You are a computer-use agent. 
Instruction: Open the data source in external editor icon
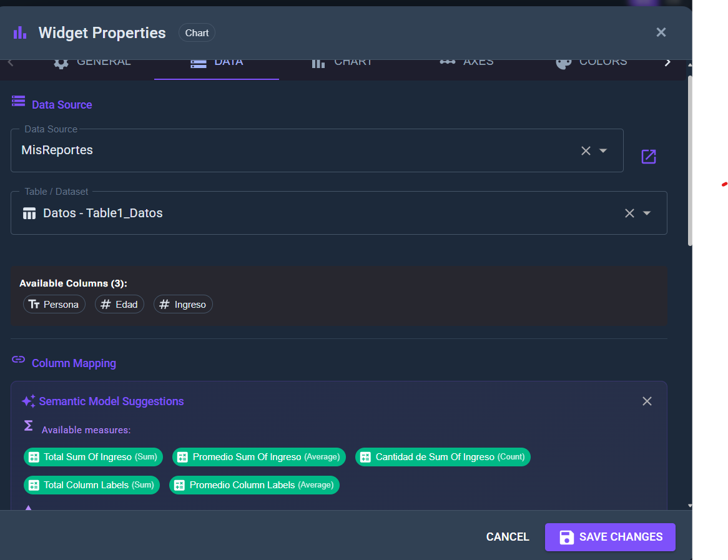648,157
